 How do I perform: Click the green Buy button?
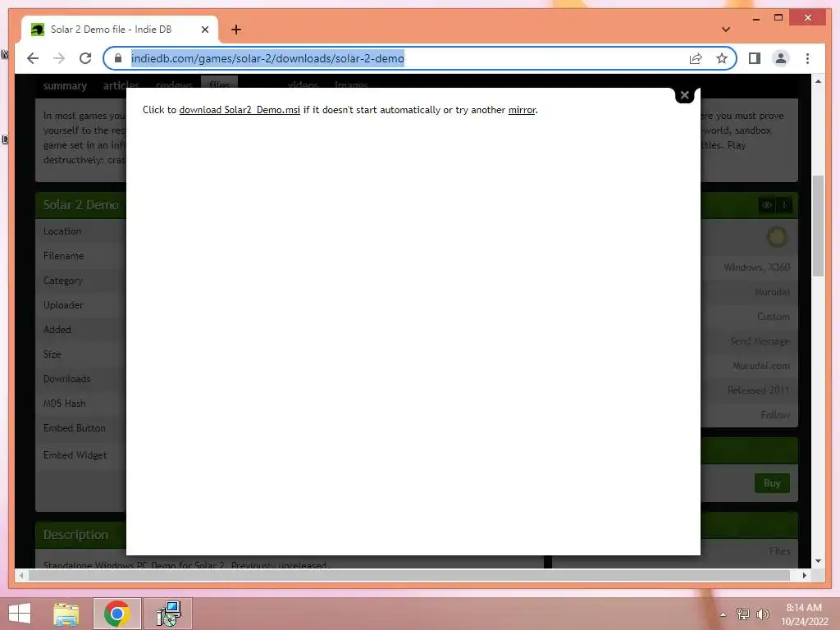pyautogui.click(x=772, y=483)
